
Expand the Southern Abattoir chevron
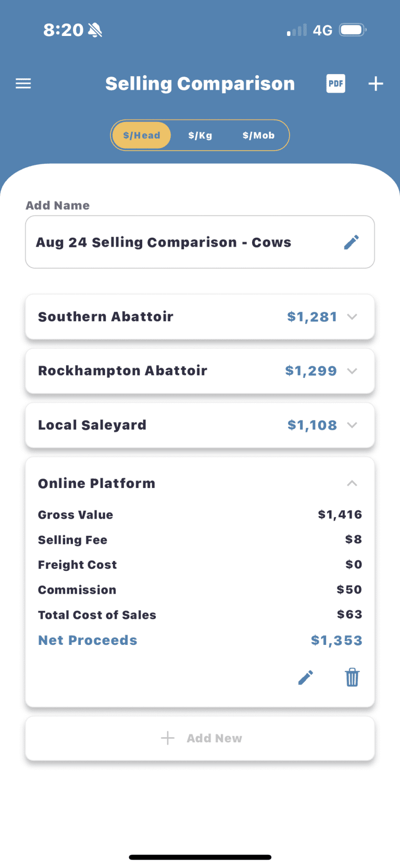352,316
